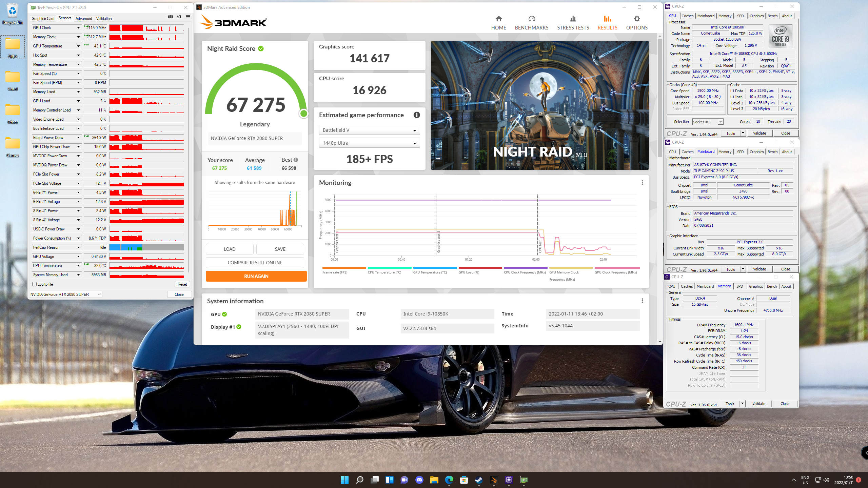Click the GPU-Z screenshot camera icon
Image resolution: width=868 pixels, height=488 pixels.
click(171, 17)
